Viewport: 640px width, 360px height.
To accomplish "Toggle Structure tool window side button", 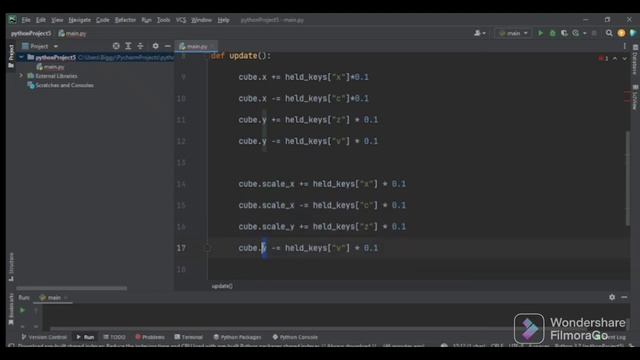I will coord(11,267).
